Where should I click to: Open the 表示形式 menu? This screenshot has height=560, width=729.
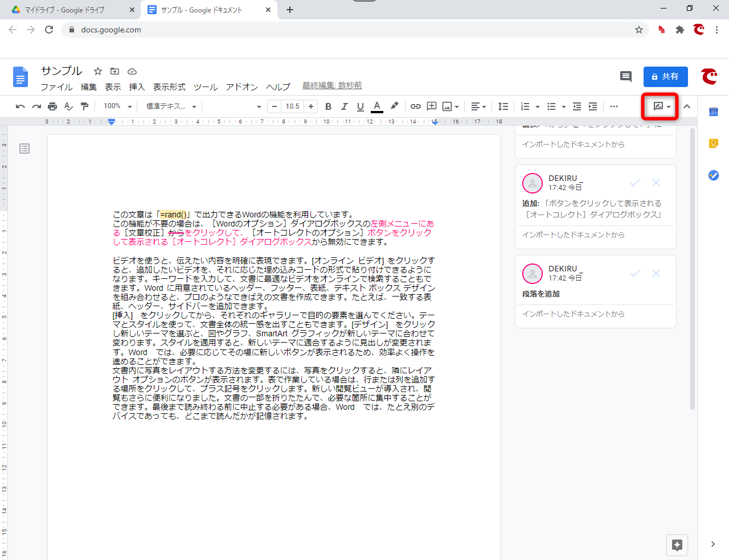click(x=169, y=87)
